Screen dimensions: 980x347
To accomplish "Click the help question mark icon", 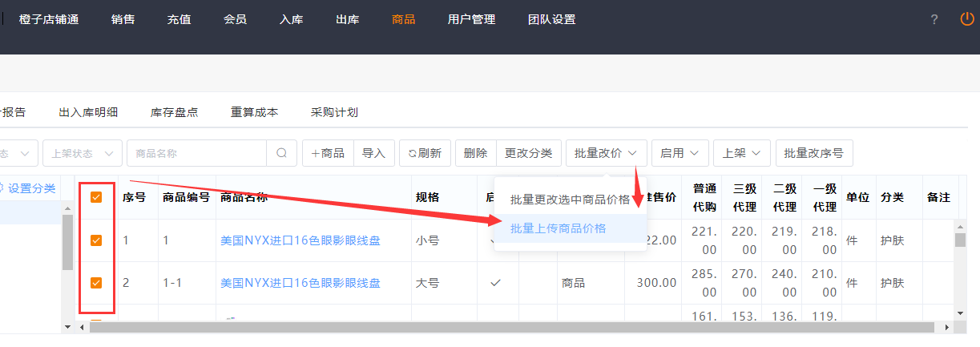I will click(x=934, y=20).
